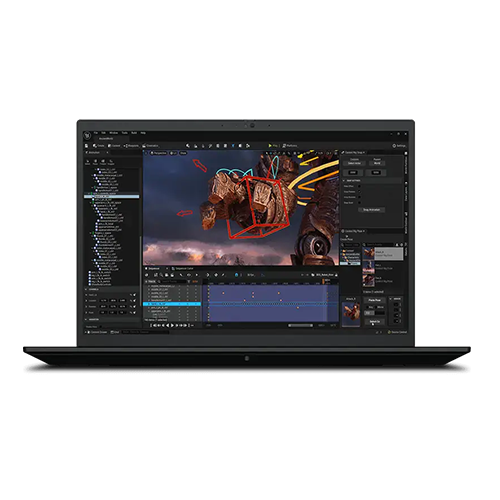Click the Unreal Engine logo icon
Image resolution: width=500 pixels, height=500 pixels.
click(x=88, y=135)
